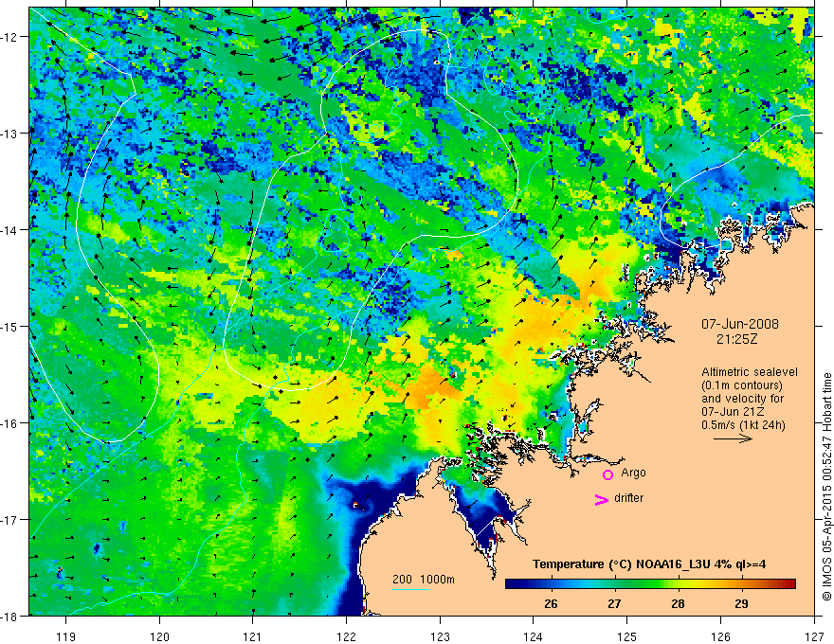834x644 pixels.
Task: Click the '(0.1m contours)' caption line
Action: [x=742, y=385]
